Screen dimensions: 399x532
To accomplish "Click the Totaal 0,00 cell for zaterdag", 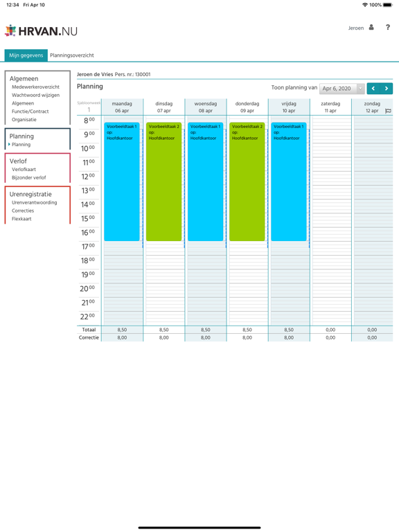I will coord(330,330).
